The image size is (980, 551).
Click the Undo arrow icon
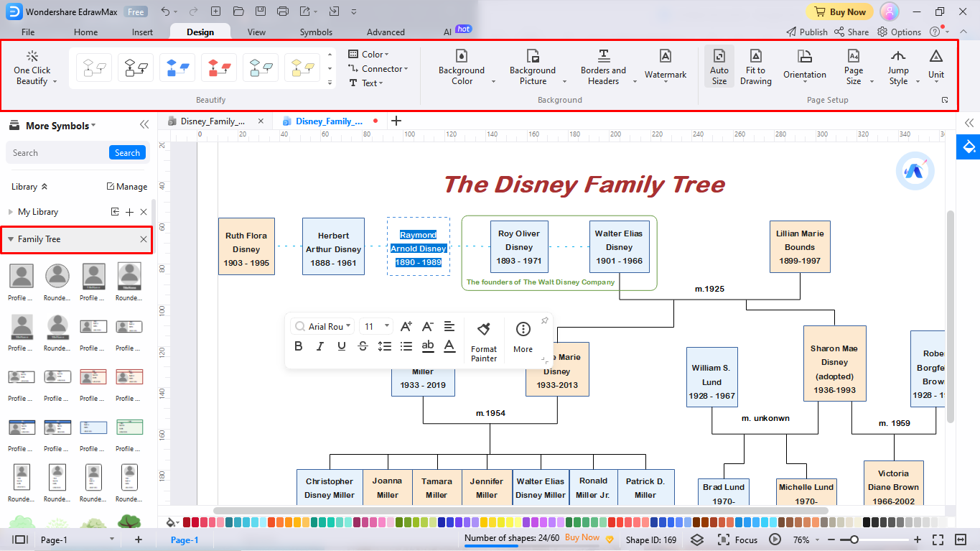tap(165, 11)
